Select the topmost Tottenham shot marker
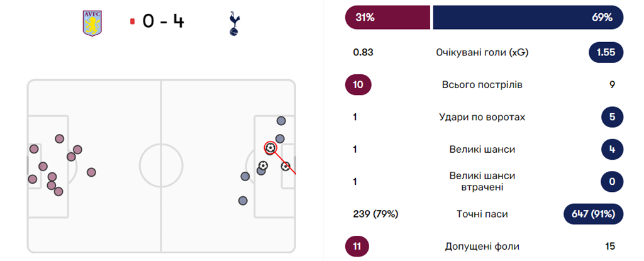The width and height of the screenshot is (644, 261). (281, 121)
